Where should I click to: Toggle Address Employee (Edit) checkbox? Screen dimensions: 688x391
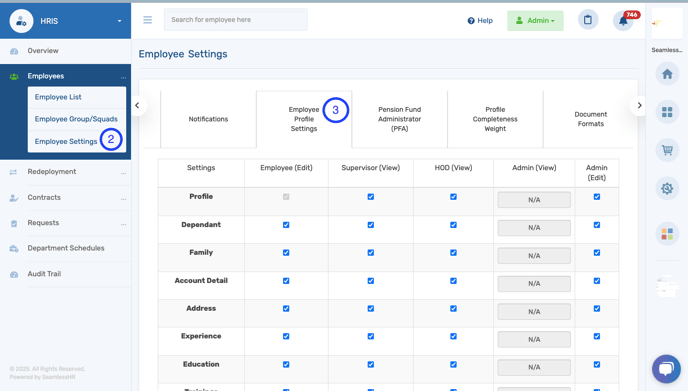click(286, 308)
